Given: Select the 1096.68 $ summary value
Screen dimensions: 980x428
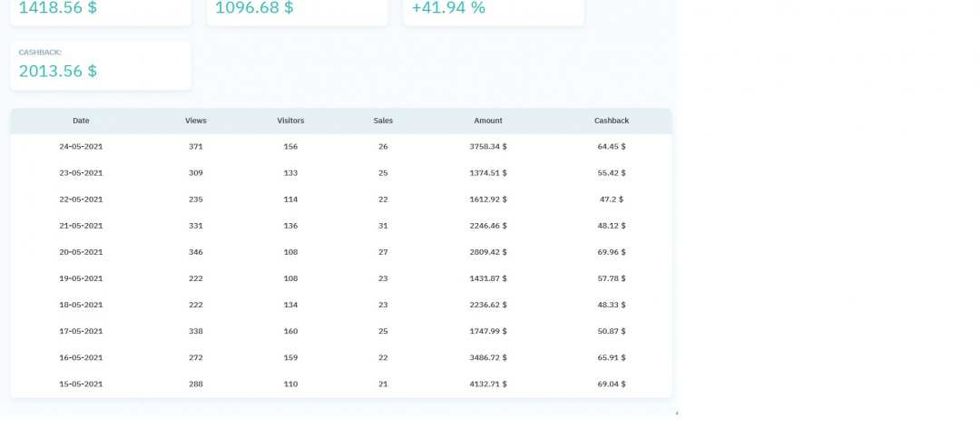Looking at the screenshot, I should tap(254, 8).
